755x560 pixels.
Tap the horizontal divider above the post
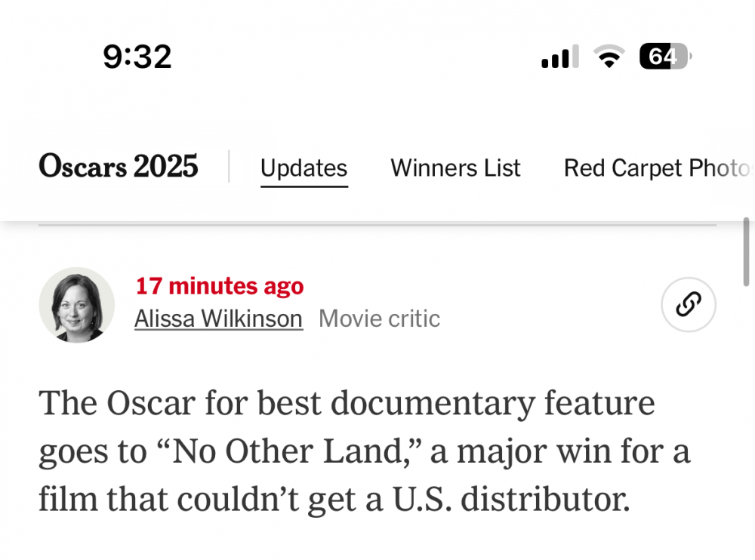tap(377, 225)
